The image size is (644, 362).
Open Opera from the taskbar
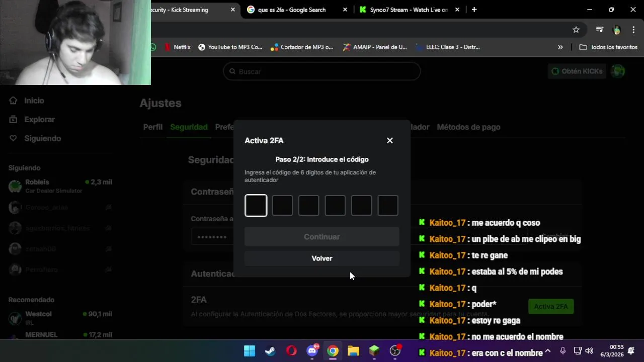coord(291,351)
